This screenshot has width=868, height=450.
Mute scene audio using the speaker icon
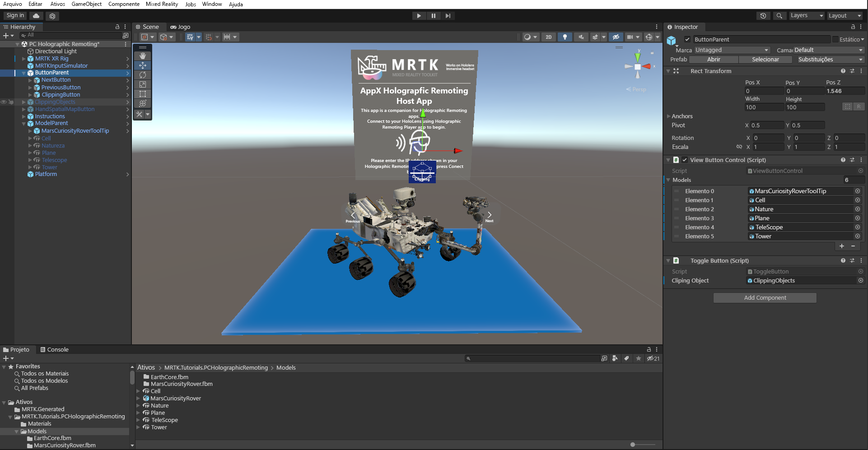coord(581,37)
